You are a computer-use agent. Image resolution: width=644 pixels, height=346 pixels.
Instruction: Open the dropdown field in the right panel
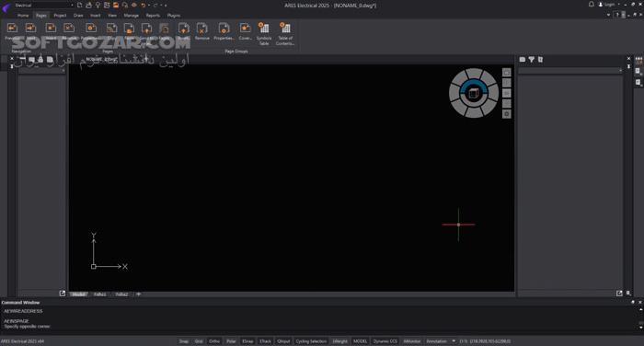point(570,71)
